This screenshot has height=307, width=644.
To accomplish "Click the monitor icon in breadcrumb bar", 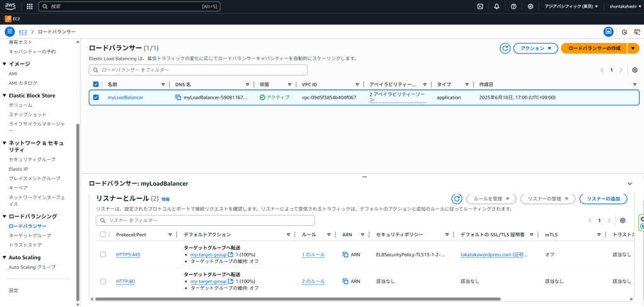I will pos(637,32).
